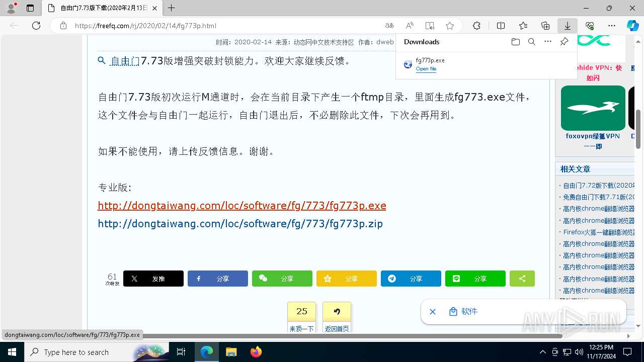Open a new browser tab
Viewport: 644px width, 362px height.
click(172, 8)
